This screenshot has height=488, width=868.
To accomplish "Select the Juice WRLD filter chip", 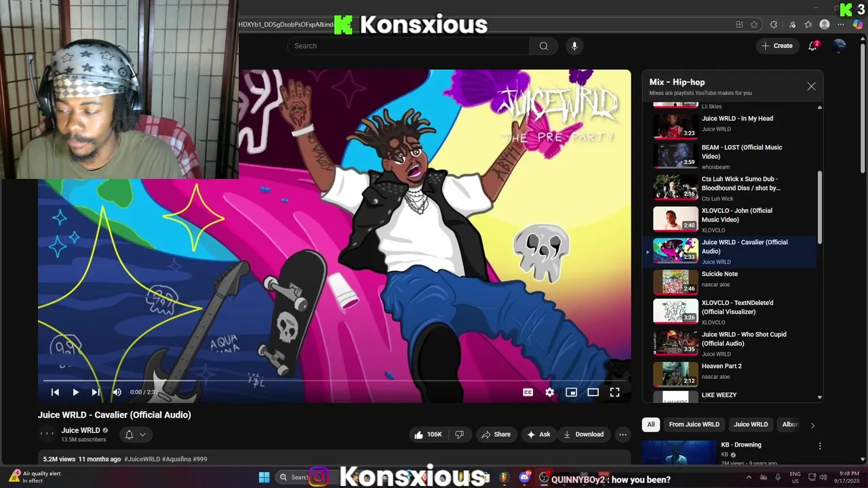I will point(751,424).
